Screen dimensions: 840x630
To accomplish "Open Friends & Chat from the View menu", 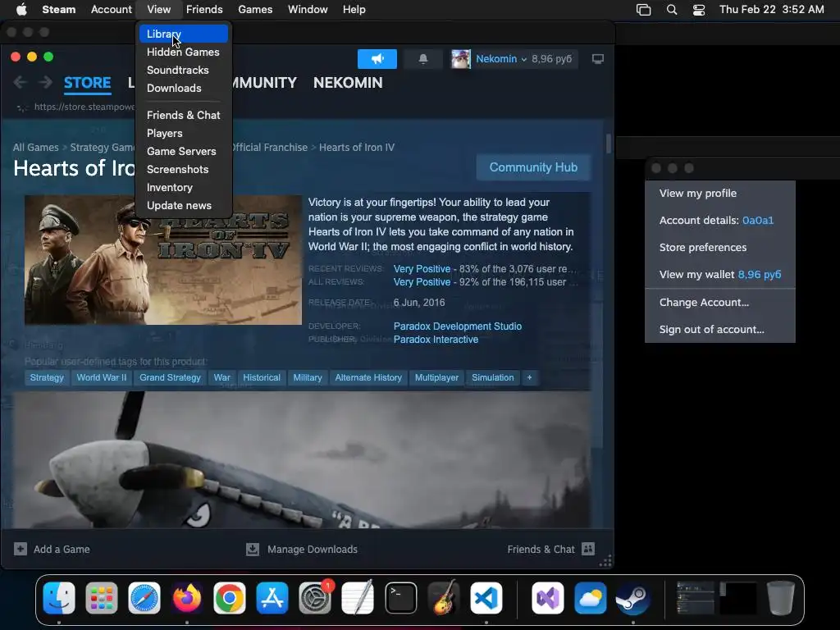I will tap(184, 115).
